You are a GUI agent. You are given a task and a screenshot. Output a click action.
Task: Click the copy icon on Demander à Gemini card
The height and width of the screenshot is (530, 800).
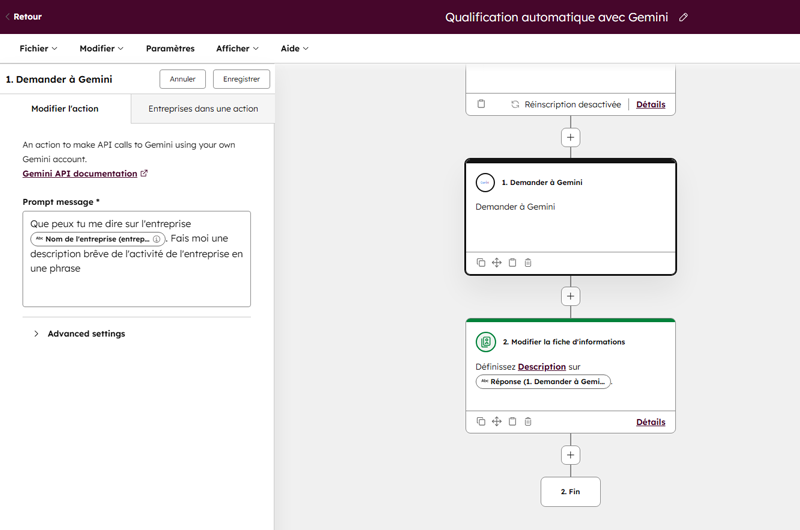[481, 263]
